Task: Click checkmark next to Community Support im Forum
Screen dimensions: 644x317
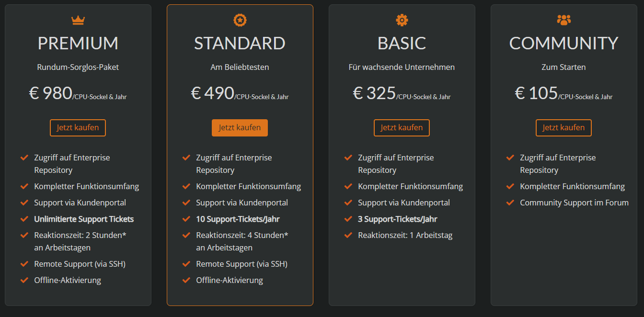Action: (510, 203)
